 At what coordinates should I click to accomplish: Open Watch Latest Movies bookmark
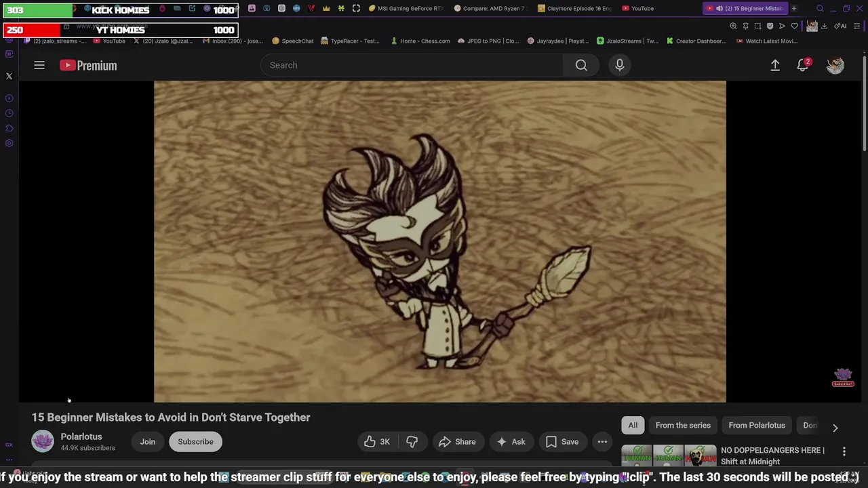click(766, 41)
